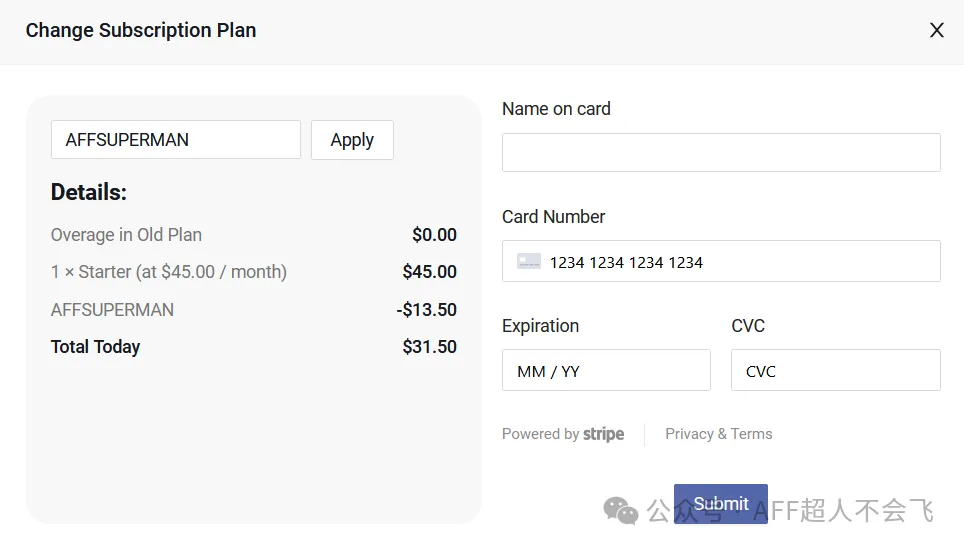Click the WeChat watermark icon
964x549 pixels.
point(620,511)
